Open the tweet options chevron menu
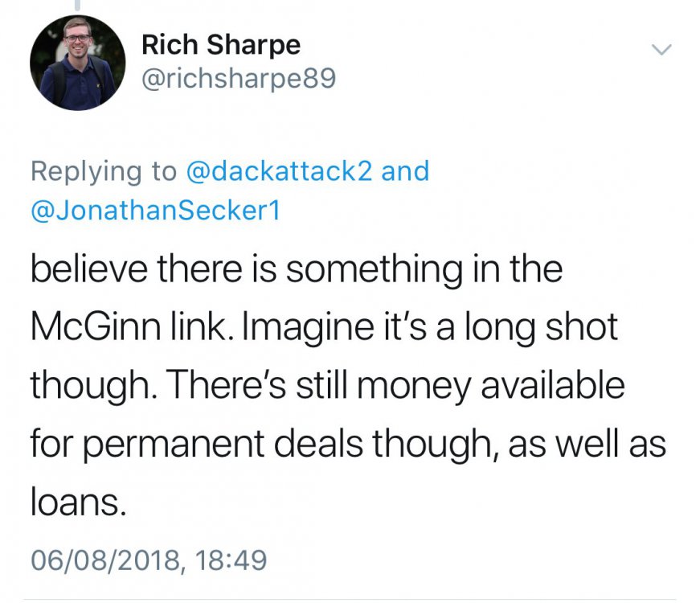The image size is (700, 603). [x=660, y=51]
